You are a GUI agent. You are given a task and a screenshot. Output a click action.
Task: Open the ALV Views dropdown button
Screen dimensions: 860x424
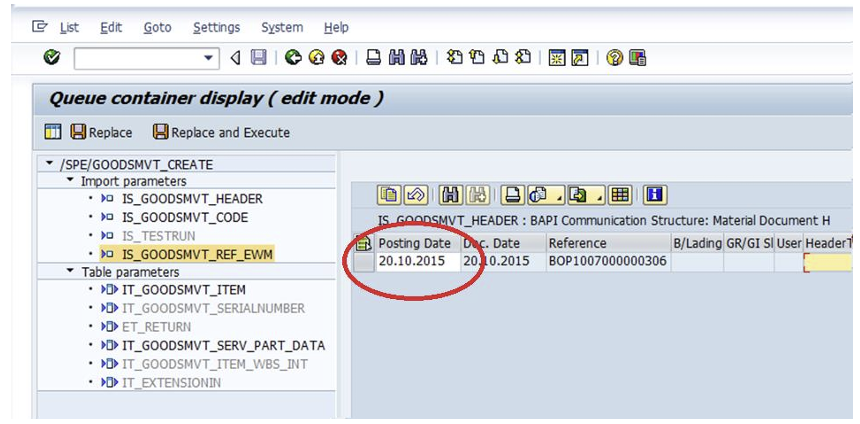click(546, 195)
